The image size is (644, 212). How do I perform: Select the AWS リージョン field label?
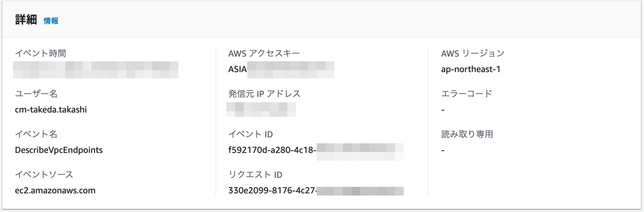coord(472,53)
